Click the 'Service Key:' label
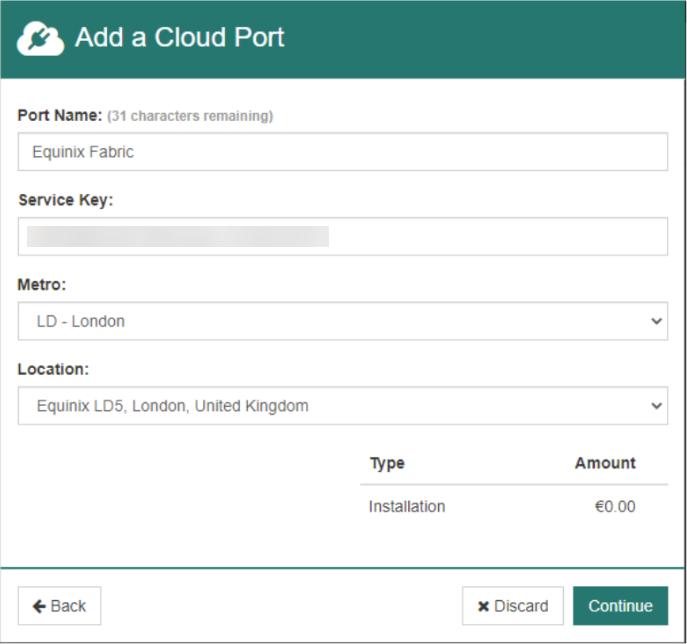 (x=66, y=200)
